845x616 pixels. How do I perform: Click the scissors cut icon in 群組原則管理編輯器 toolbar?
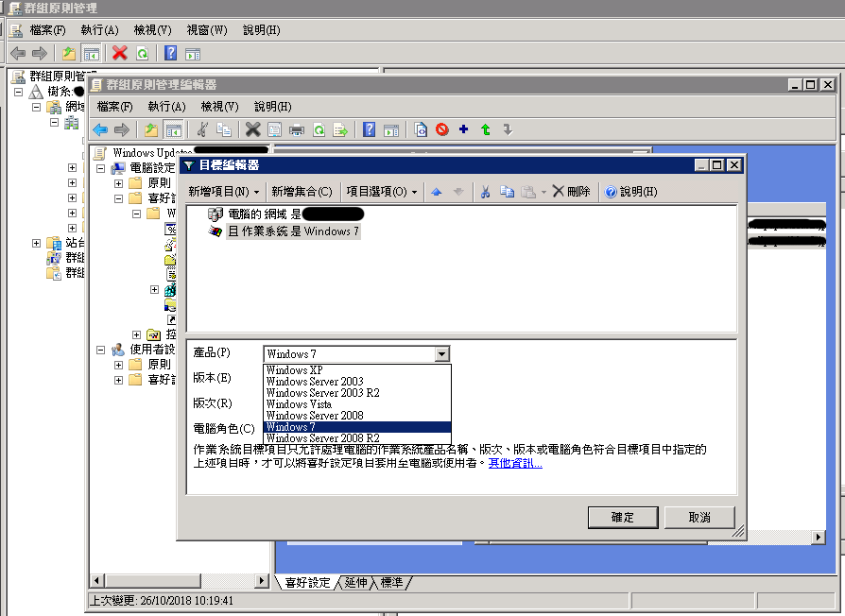(x=202, y=129)
